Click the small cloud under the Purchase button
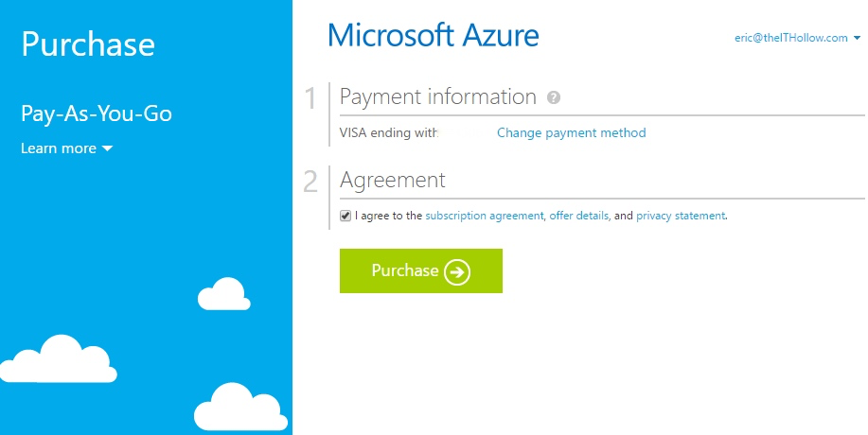 pos(224,295)
